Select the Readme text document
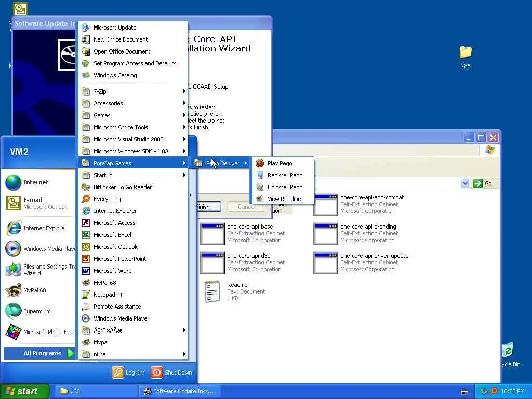The height and width of the screenshot is (399, 532). [x=235, y=291]
